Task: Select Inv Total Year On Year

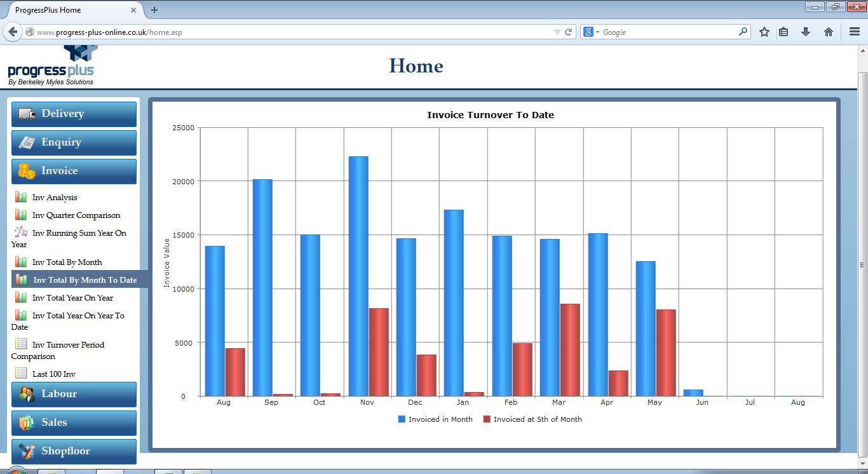Action: [72, 298]
